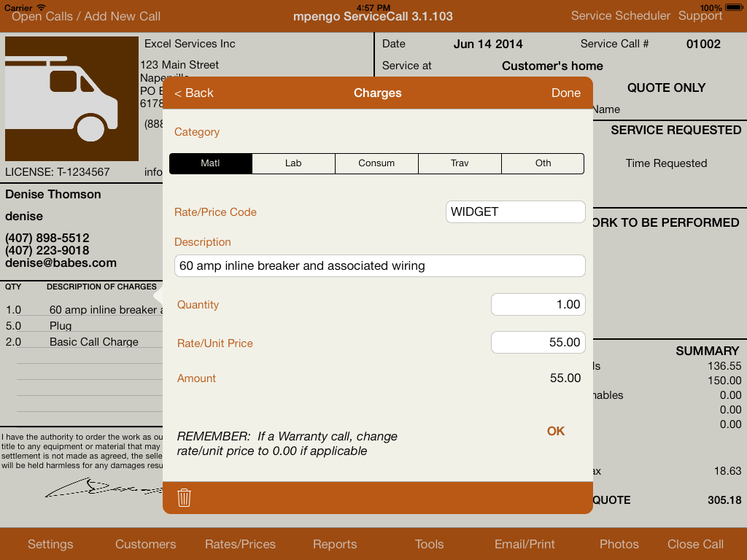Change the Rate/Unit Price value

point(538,343)
